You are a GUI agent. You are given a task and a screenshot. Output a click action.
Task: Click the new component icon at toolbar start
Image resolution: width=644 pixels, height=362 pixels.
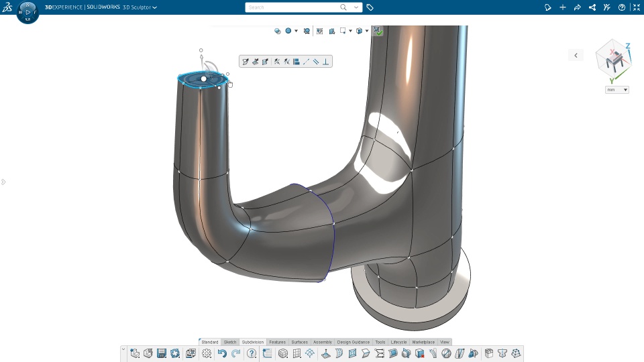click(x=135, y=353)
